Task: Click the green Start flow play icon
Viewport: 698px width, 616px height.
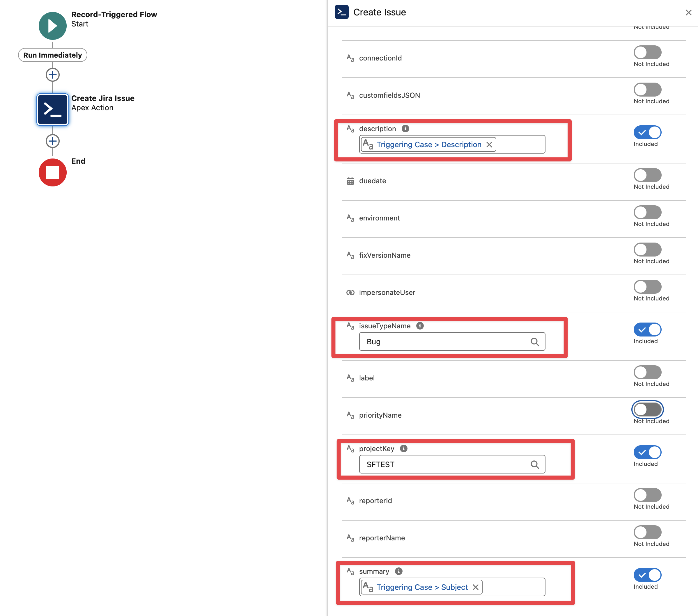Action: coord(52,26)
